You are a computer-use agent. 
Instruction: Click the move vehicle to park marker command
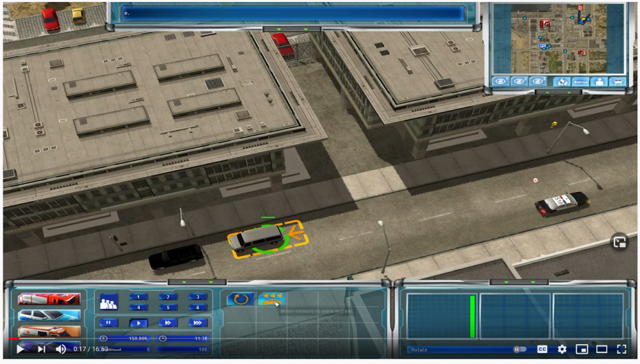click(x=271, y=299)
